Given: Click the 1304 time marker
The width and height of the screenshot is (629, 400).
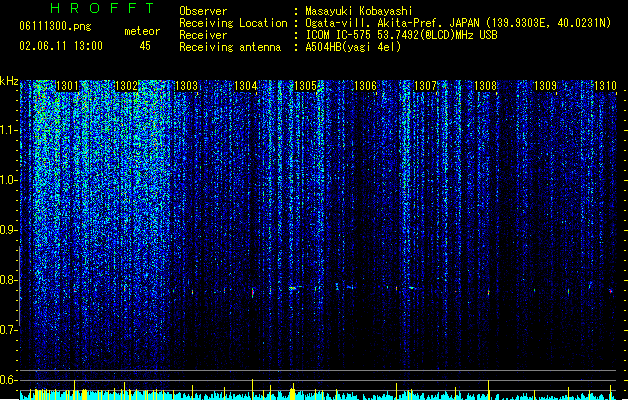Looking at the screenshot, I should tap(246, 86).
